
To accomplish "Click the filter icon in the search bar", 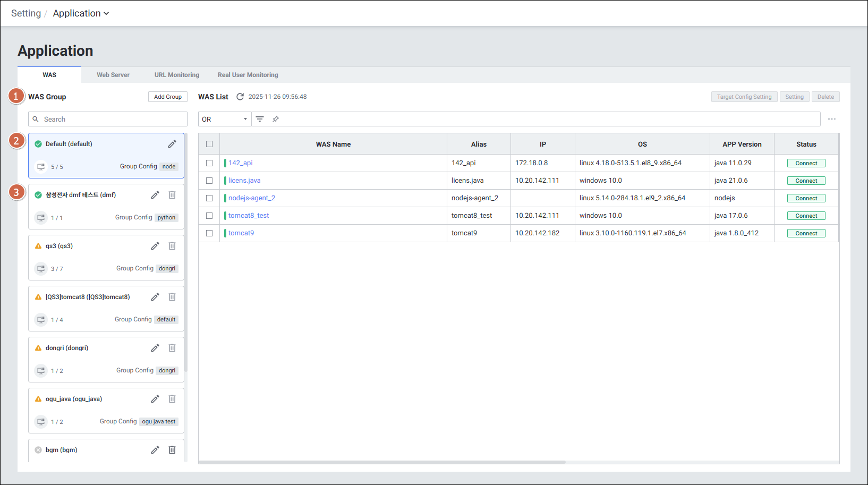I will [260, 119].
